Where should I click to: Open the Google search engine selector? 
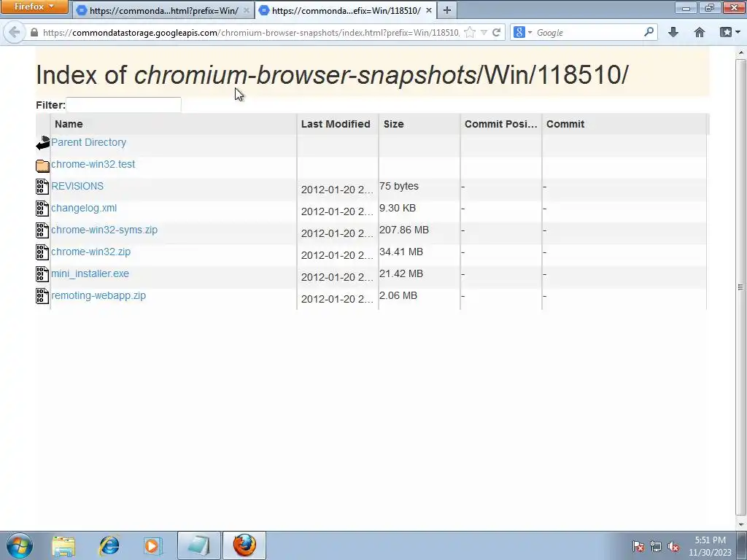coord(522,32)
